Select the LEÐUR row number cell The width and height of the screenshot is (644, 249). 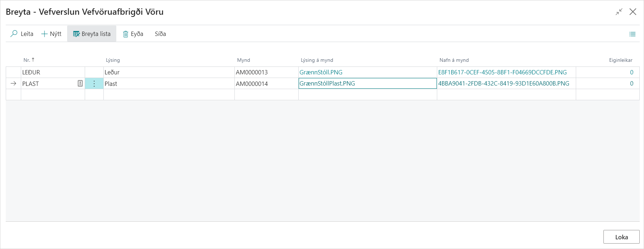coord(52,72)
